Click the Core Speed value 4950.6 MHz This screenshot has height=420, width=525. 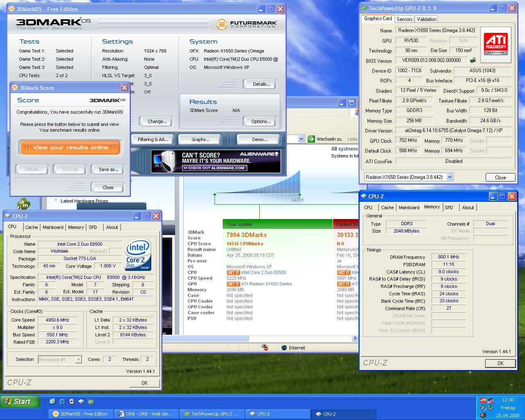[57, 320]
